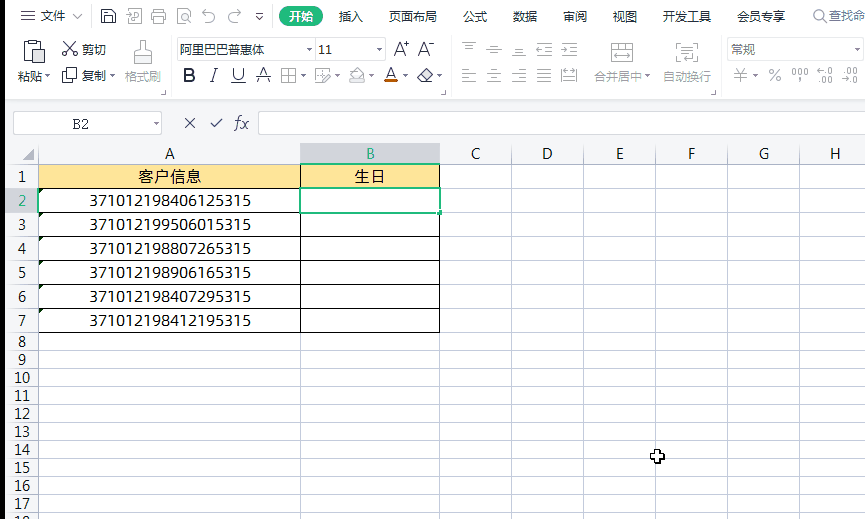Open the 文件 menu
The image size is (865, 519).
(x=53, y=16)
